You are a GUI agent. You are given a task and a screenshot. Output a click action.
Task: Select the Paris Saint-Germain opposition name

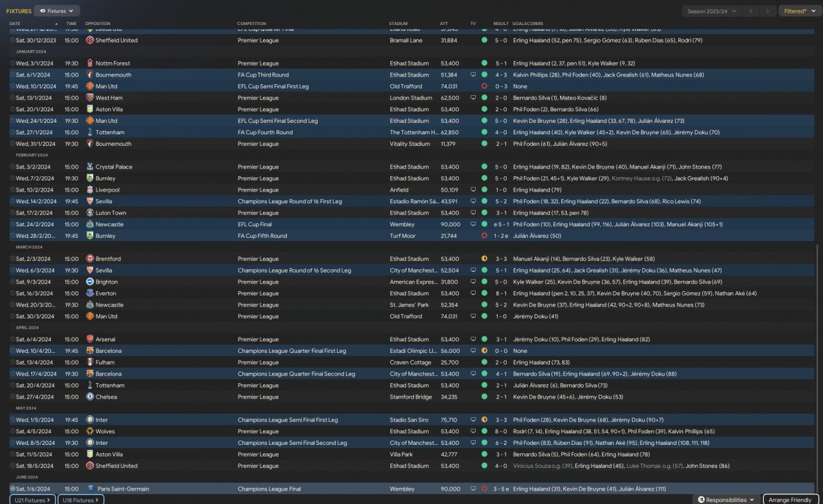point(123,489)
